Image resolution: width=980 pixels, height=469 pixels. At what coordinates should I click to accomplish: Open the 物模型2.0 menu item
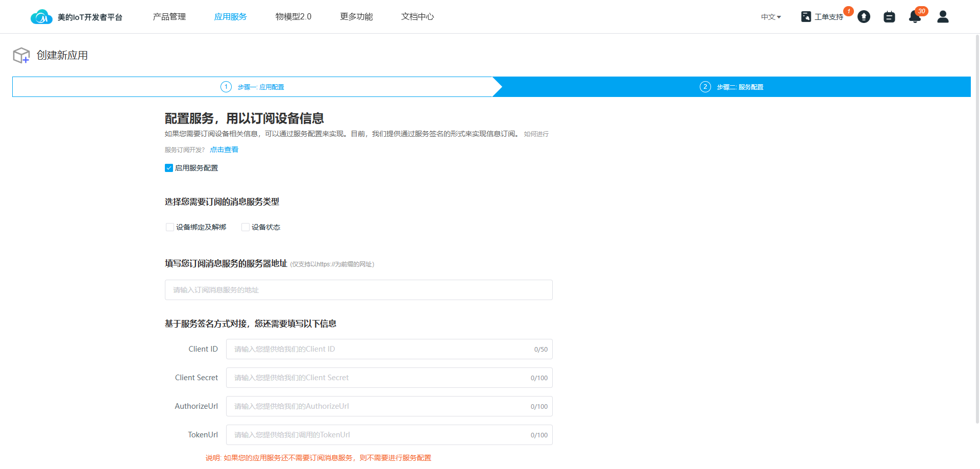[293, 17]
